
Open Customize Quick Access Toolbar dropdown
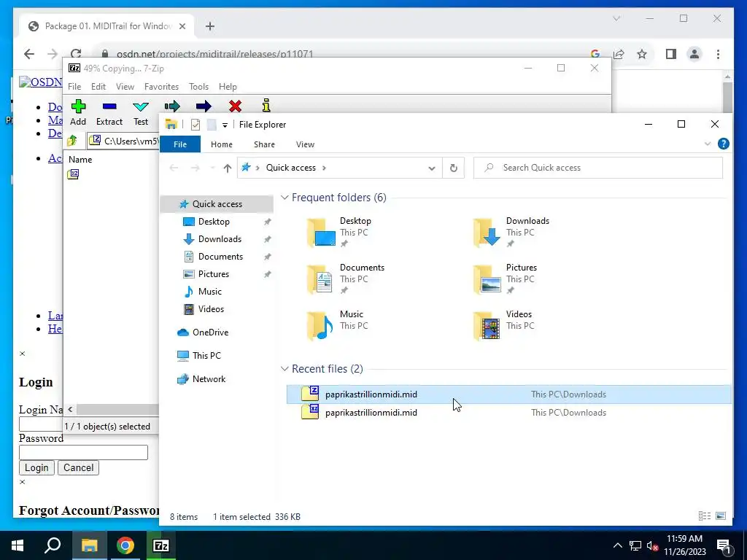click(225, 125)
